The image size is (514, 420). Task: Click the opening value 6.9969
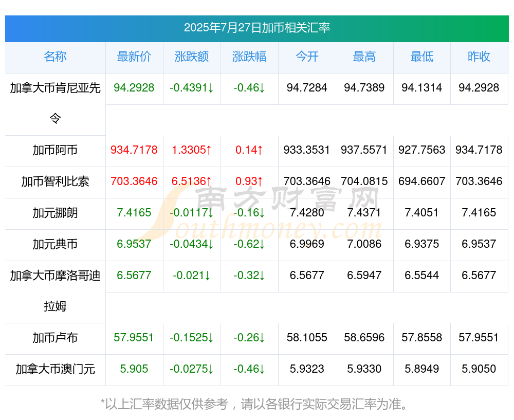307,244
